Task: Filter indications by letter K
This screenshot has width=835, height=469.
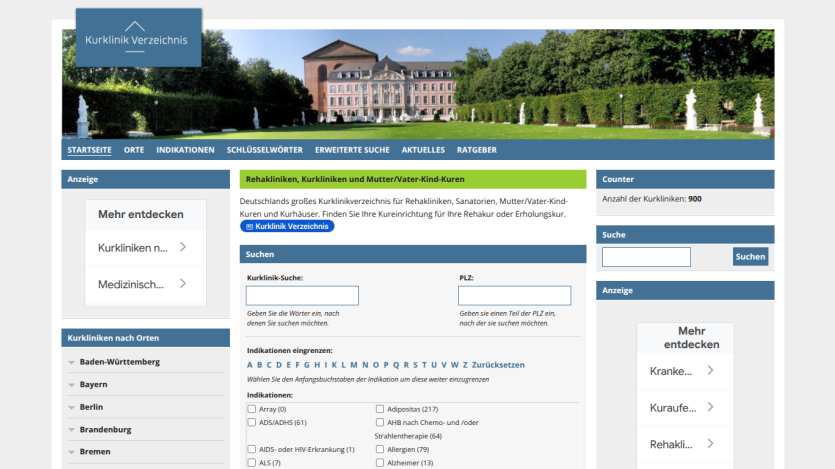Action: pos(334,365)
